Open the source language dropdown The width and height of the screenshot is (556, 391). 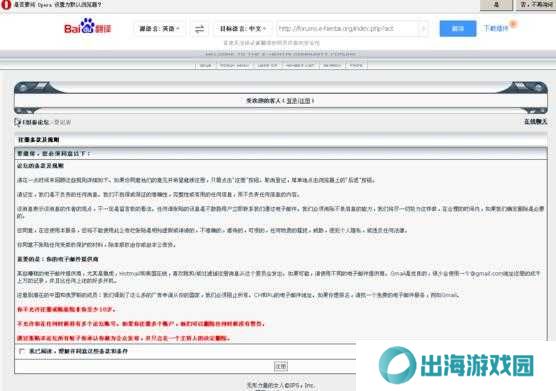(x=160, y=29)
